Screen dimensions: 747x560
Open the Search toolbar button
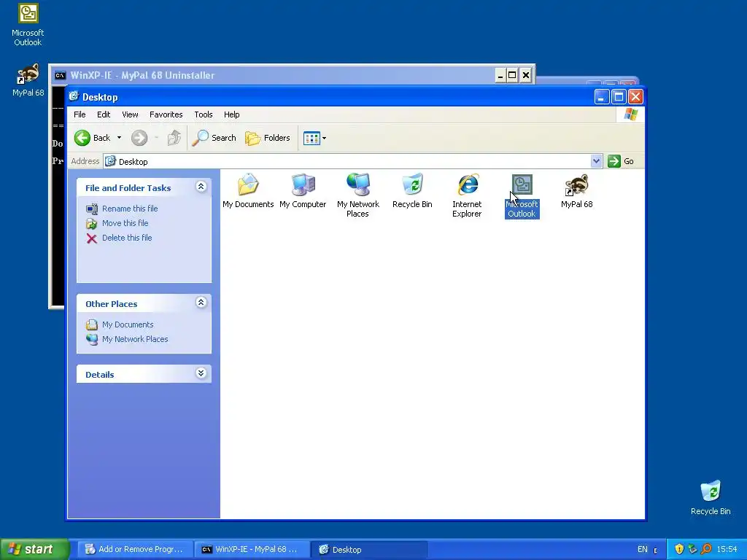[214, 138]
